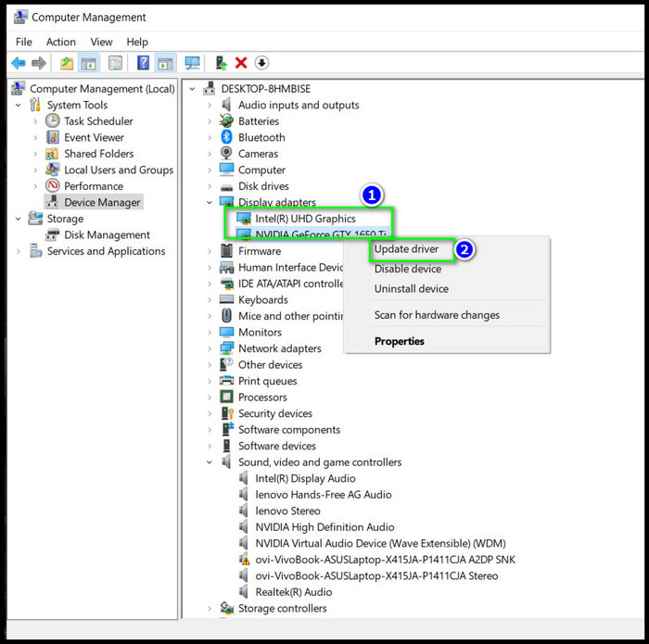649x644 pixels.
Task: Collapse the Display adapters category
Action: coord(210,202)
